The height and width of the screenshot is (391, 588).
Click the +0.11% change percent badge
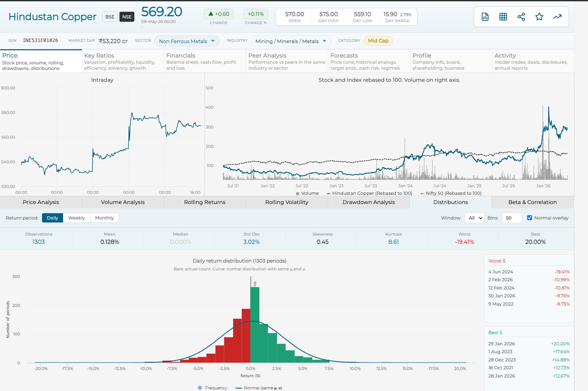tap(256, 14)
